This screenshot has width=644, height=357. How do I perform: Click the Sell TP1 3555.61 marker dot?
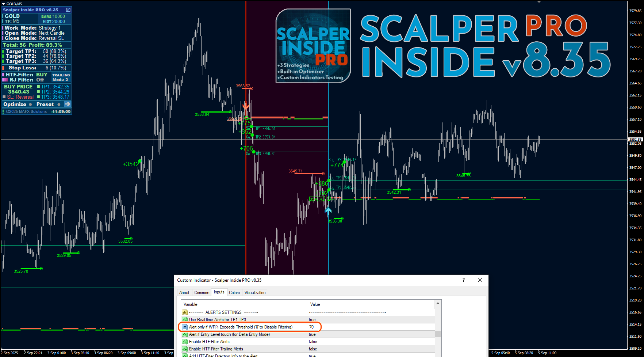pyautogui.click(x=252, y=127)
